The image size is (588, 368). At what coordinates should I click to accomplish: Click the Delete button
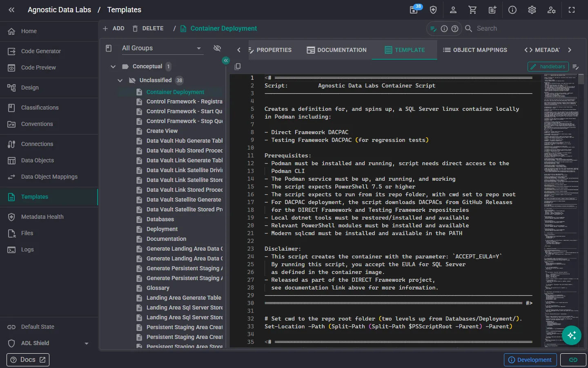pyautogui.click(x=148, y=28)
